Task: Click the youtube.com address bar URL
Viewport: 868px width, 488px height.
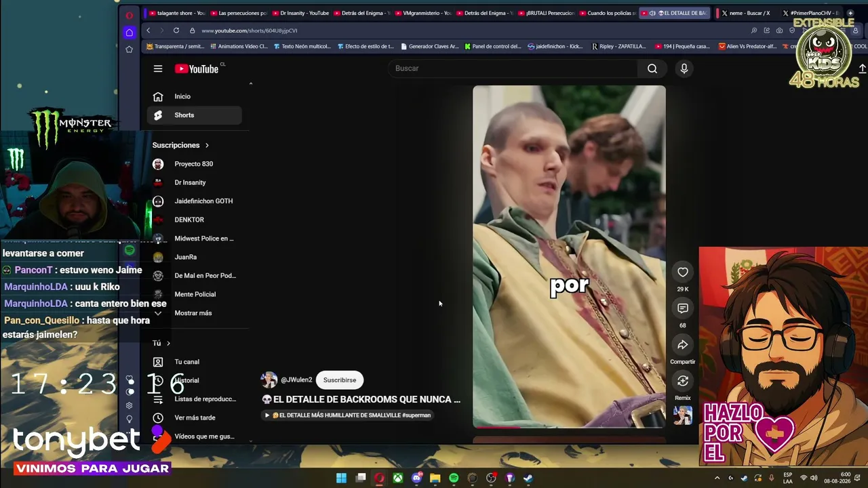Action: (250, 30)
